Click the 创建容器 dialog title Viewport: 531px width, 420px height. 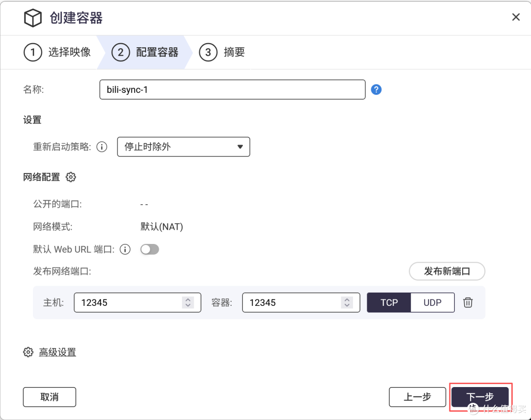click(x=76, y=18)
